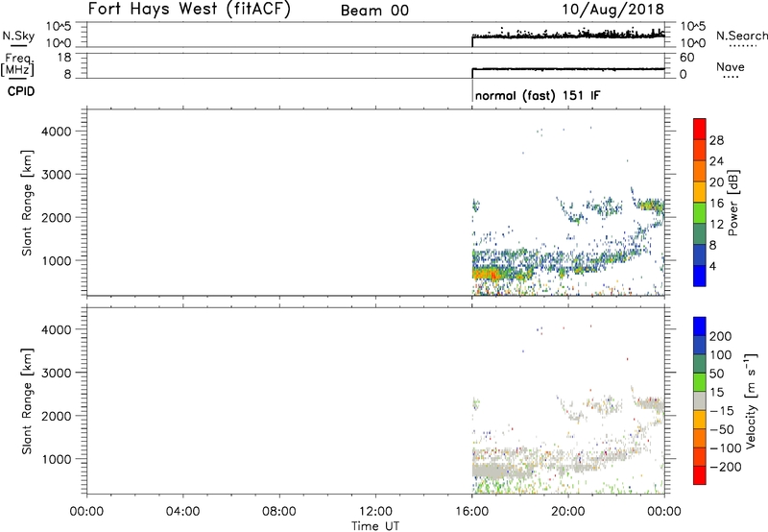Image resolution: width=768 pixels, height=532 pixels.
Task: Click the 'Fort Hays West (fitACF)' title
Action: tap(189, 10)
